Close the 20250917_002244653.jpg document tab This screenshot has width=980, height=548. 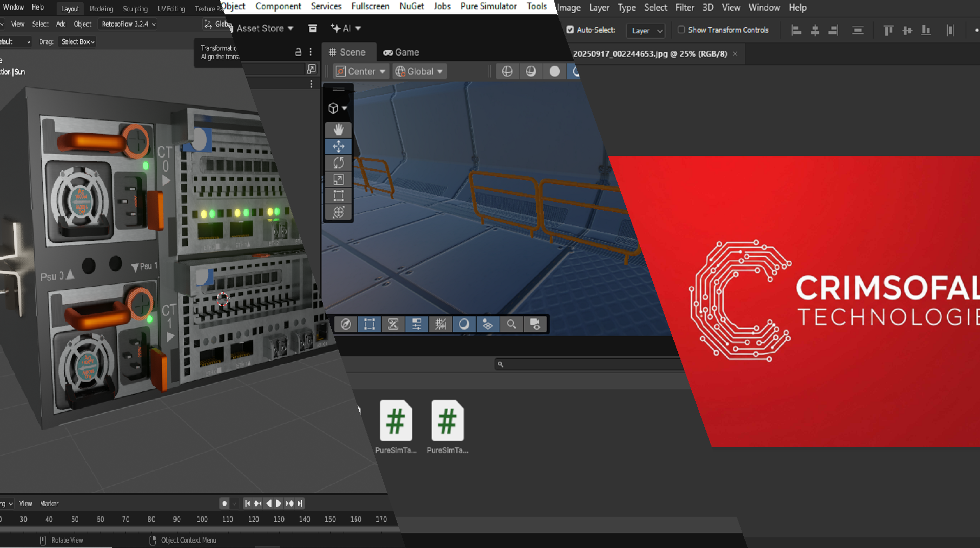[x=735, y=54]
